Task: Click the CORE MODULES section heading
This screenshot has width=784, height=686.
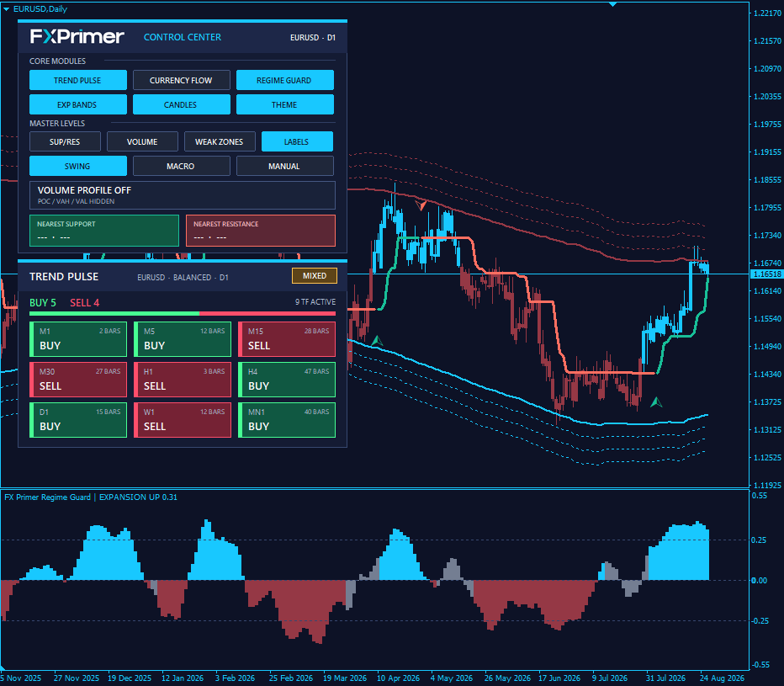Action: click(57, 61)
